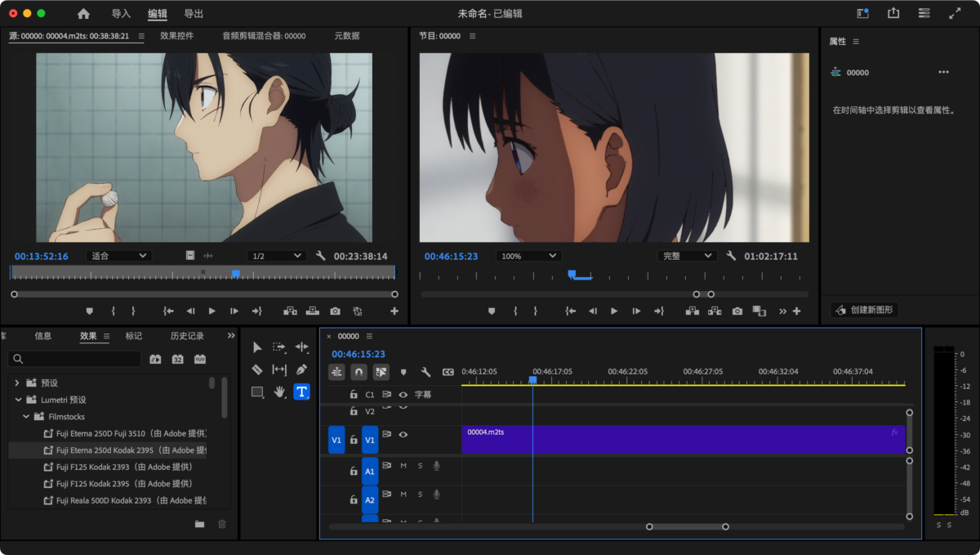The width and height of the screenshot is (980, 555).
Task: Select the Type tool in the tools panel
Action: click(301, 392)
